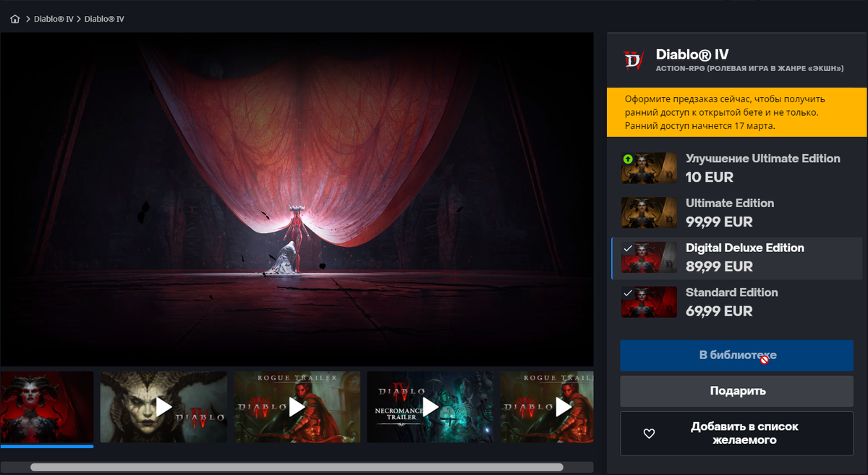Image resolution: width=868 pixels, height=475 pixels.
Task: Click the Diablo IV game logo icon
Action: (x=633, y=59)
